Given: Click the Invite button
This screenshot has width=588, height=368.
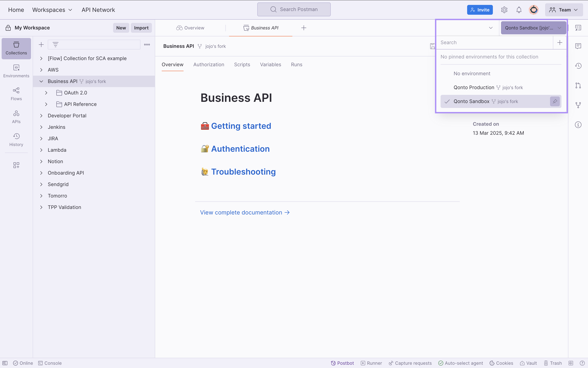Looking at the screenshot, I should 480,10.
